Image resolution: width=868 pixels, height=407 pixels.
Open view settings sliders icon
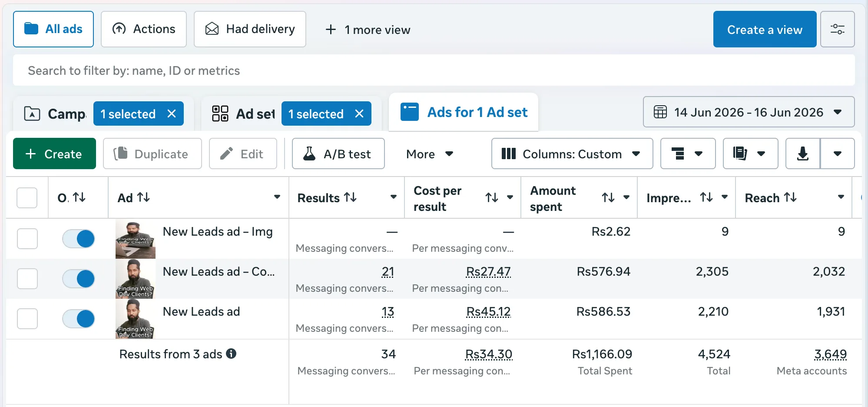coord(837,29)
